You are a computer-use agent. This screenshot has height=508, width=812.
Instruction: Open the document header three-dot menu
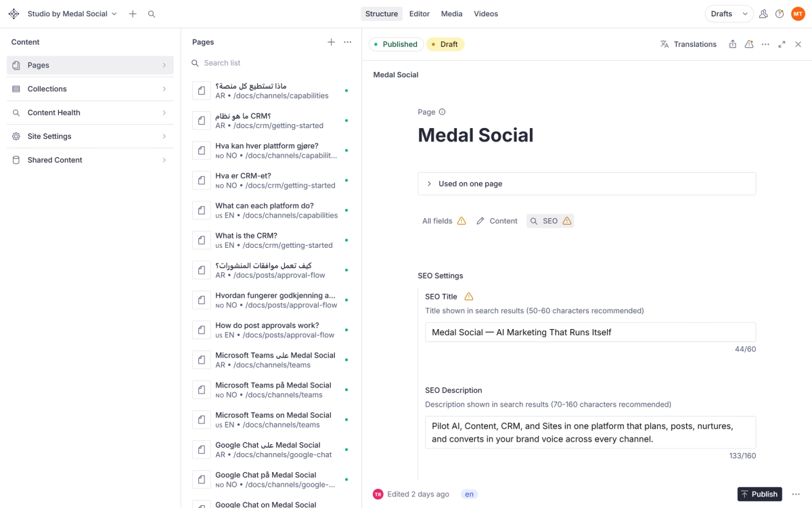tap(765, 44)
